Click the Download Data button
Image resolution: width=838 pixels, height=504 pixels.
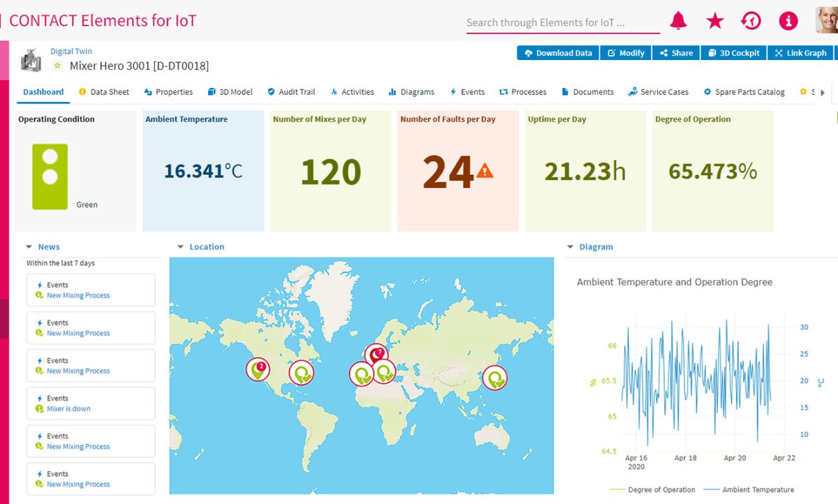coord(557,52)
